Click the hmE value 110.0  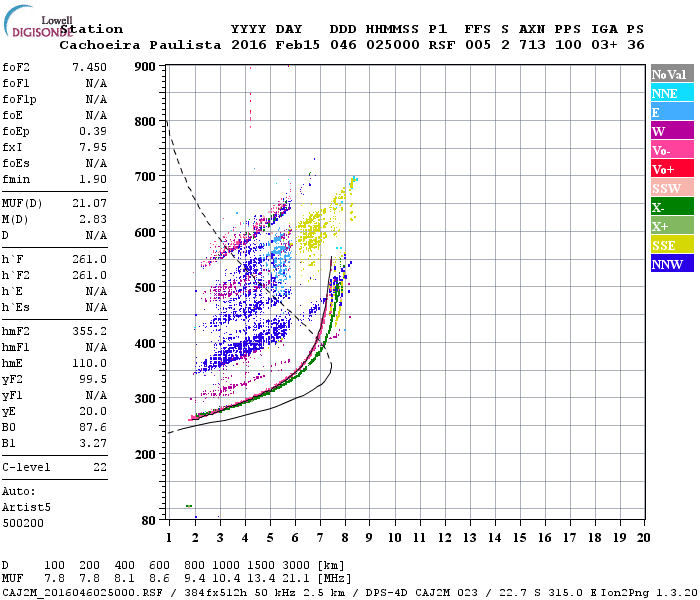(89, 363)
